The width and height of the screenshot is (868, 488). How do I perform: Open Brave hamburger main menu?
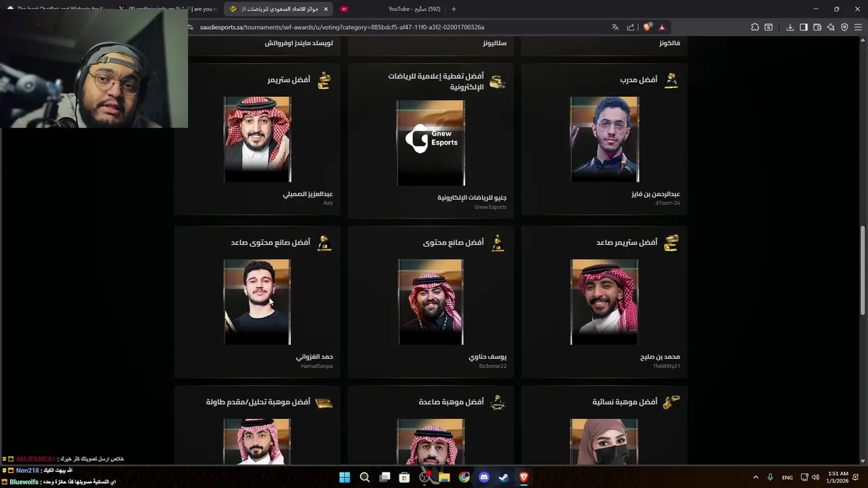(x=858, y=27)
